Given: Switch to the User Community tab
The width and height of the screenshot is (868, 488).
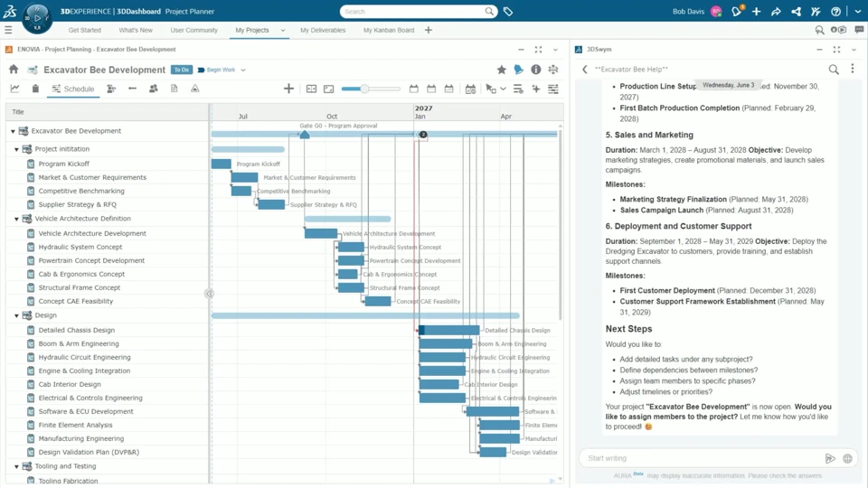Looking at the screenshot, I should pos(193,31).
